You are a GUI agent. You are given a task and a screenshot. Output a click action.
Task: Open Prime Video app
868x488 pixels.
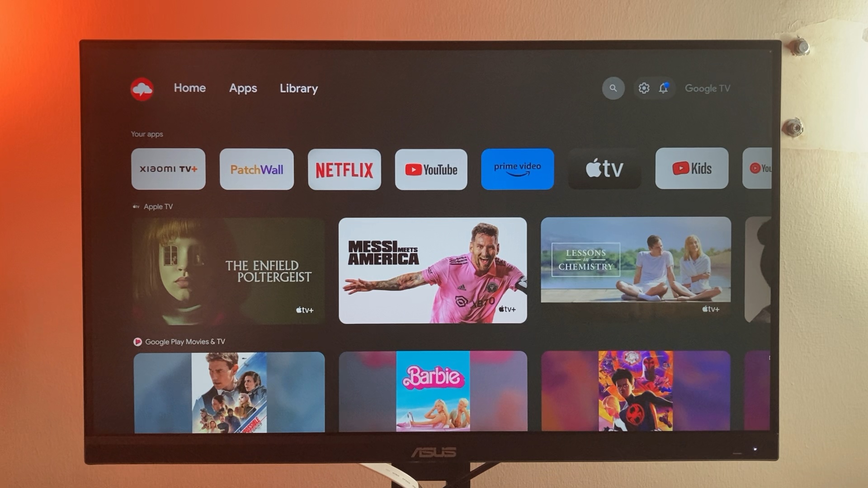518,169
